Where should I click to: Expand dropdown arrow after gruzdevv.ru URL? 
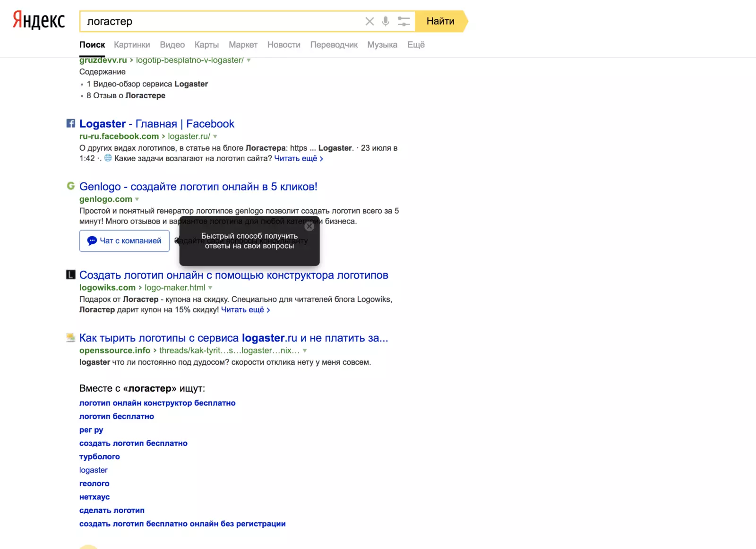point(249,60)
